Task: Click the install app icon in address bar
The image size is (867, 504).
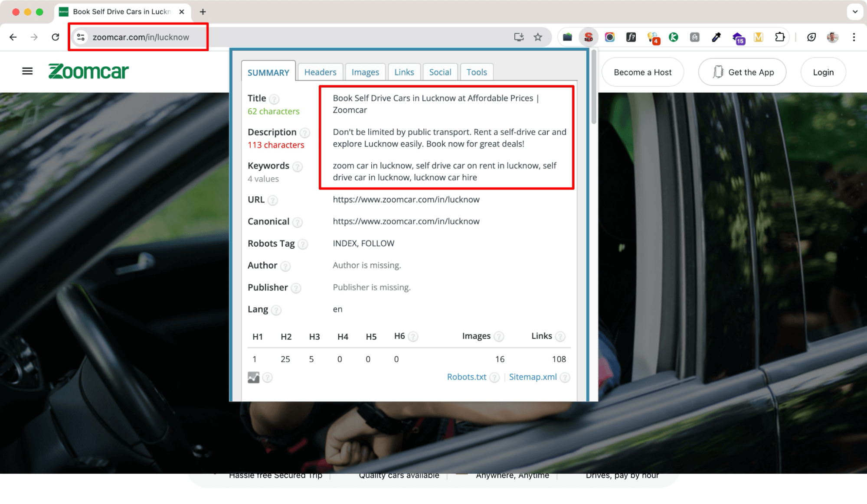Action: (519, 37)
